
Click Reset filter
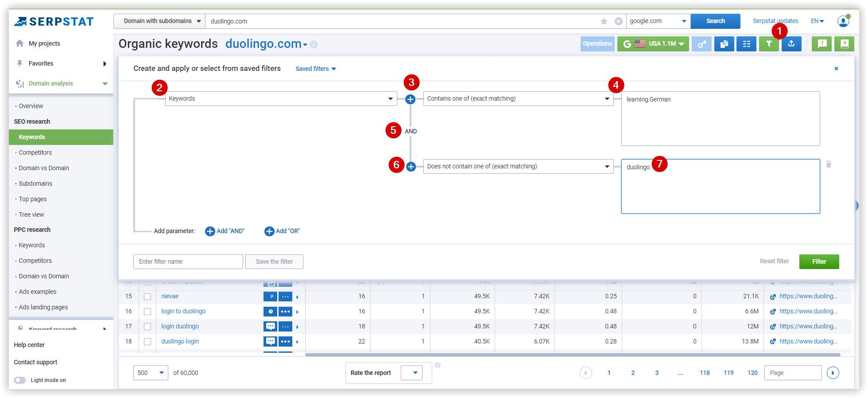(774, 261)
